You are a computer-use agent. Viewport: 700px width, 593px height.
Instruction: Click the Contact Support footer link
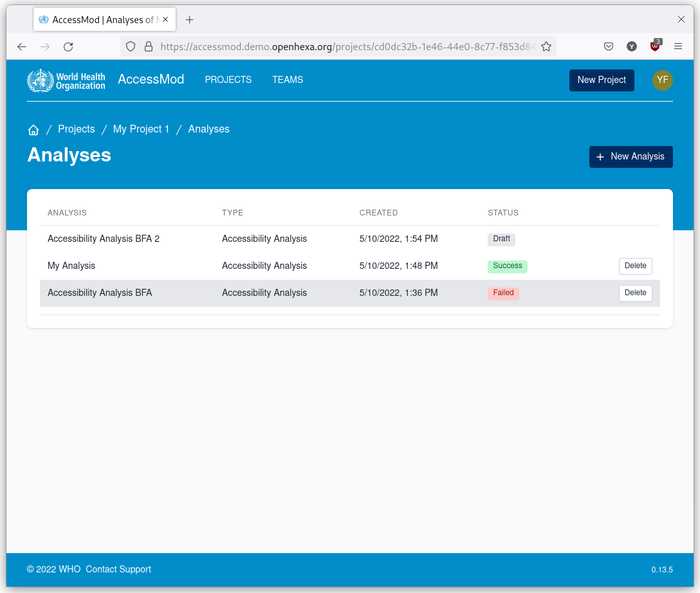click(x=118, y=569)
